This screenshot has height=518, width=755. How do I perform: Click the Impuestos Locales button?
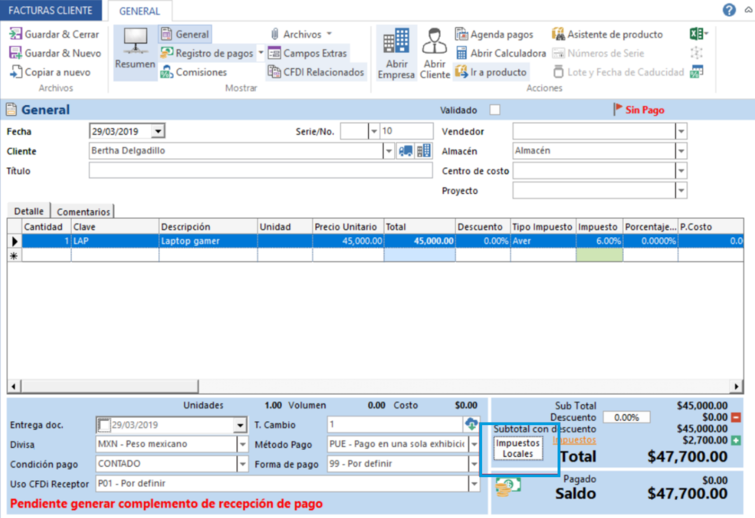point(518,448)
